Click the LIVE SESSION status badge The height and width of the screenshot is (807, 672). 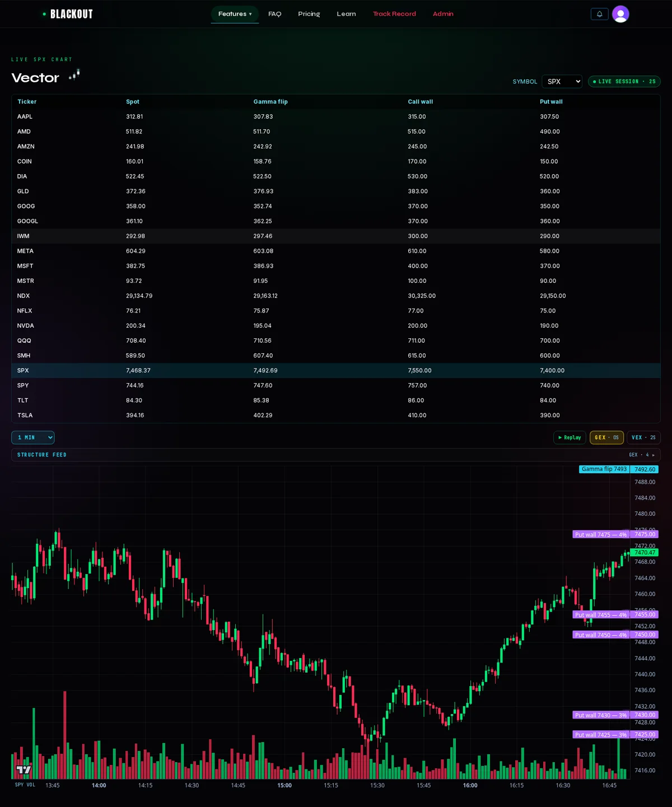click(624, 81)
